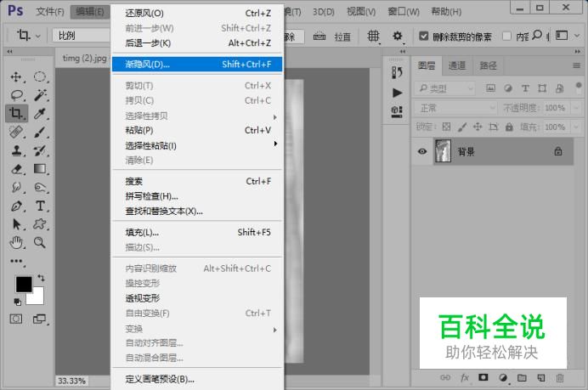Select the Crop tool in toolbox

click(16, 113)
